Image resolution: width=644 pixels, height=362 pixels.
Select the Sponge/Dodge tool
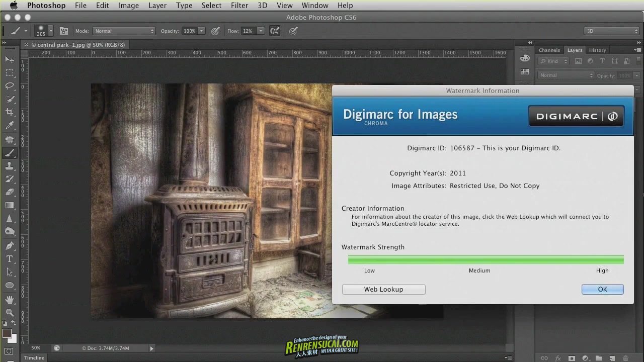click(x=10, y=232)
